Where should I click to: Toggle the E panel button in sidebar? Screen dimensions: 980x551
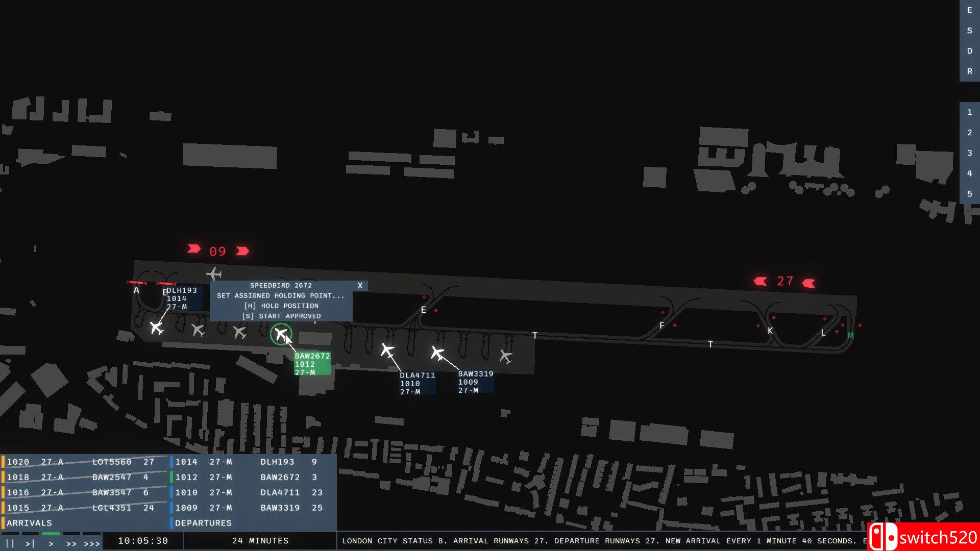(x=969, y=10)
